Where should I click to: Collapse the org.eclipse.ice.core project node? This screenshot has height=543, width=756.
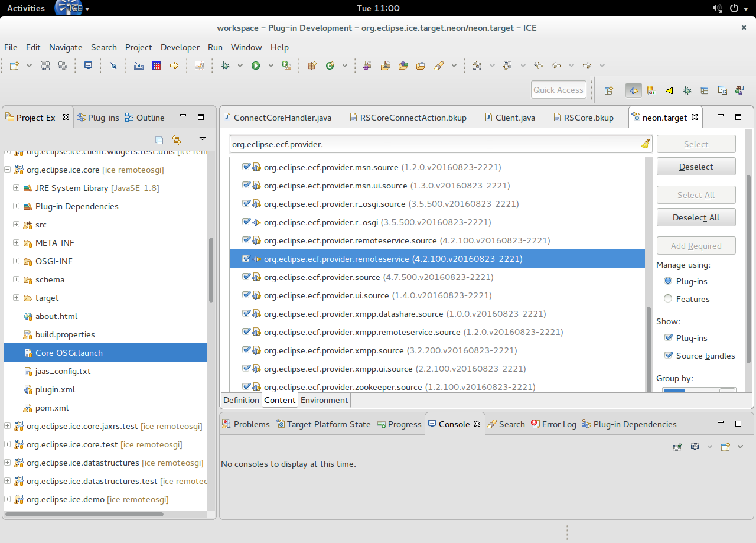click(8, 170)
